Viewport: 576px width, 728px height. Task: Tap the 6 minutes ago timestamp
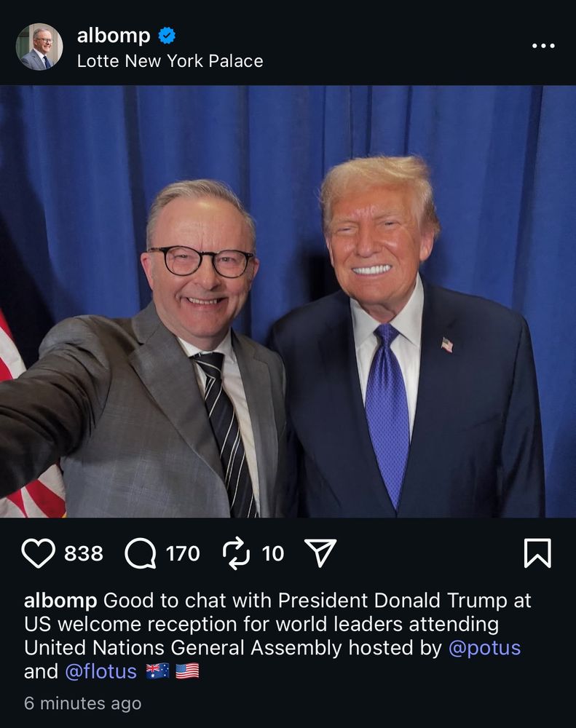[x=83, y=703]
